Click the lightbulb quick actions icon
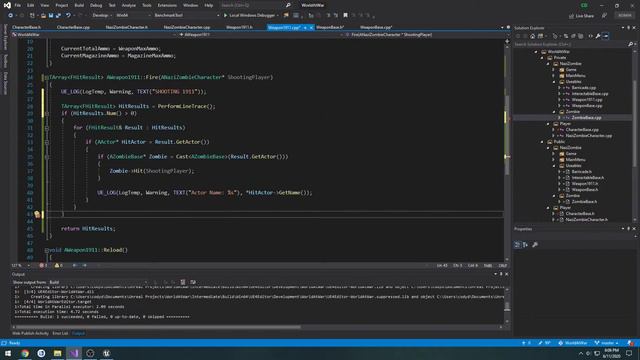The width and height of the screenshot is (640, 360). coord(37,214)
